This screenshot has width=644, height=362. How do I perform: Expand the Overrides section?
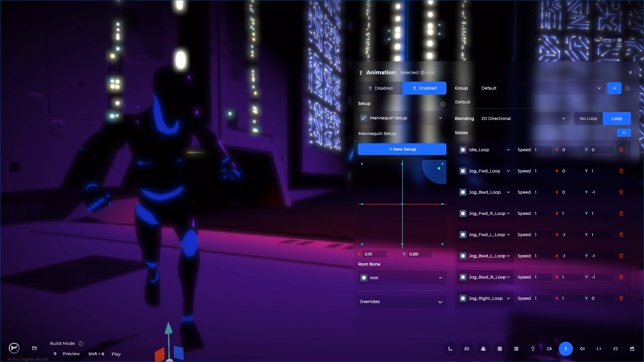pyautogui.click(x=402, y=302)
